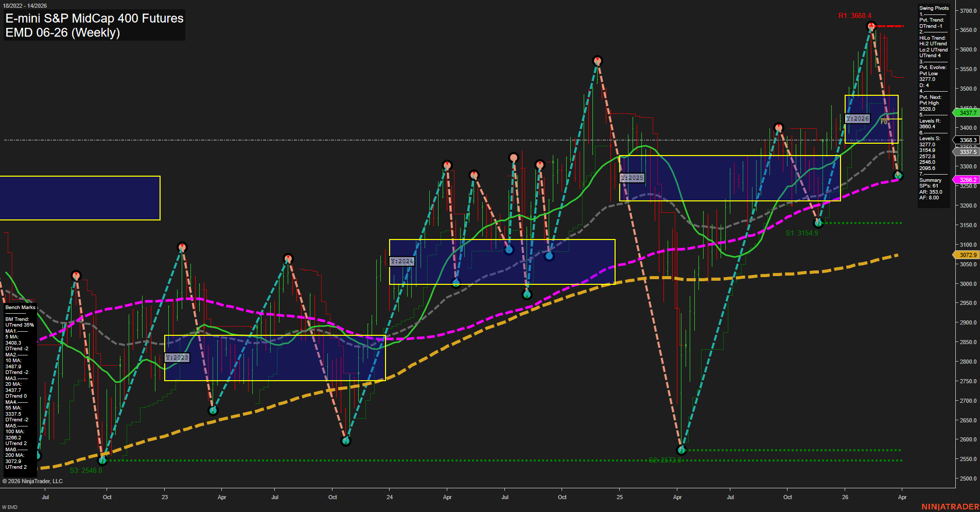Click the Y:2023 yearly range label

point(177,357)
